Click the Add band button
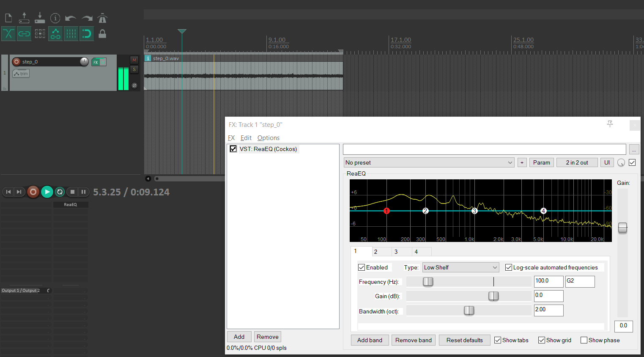The height and width of the screenshot is (357, 644). 370,340
